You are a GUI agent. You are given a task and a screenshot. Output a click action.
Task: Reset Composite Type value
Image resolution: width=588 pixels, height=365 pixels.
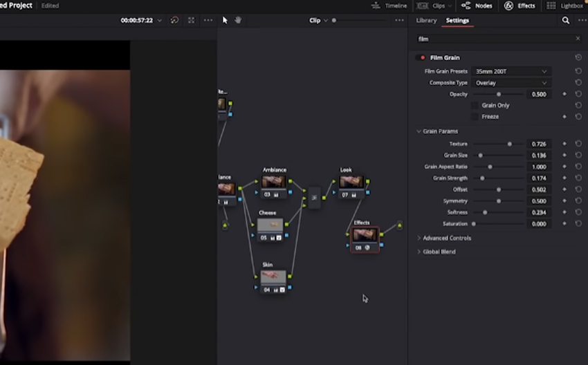pos(578,82)
